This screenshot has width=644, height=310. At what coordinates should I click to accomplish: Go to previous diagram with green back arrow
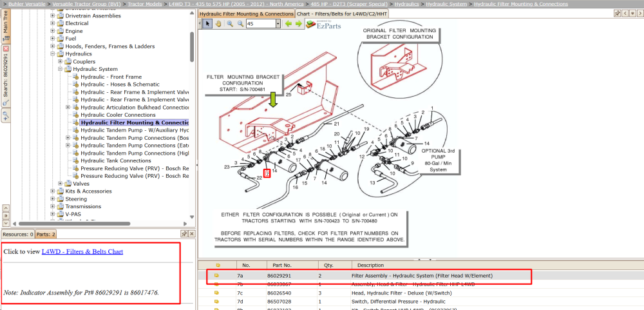[289, 24]
